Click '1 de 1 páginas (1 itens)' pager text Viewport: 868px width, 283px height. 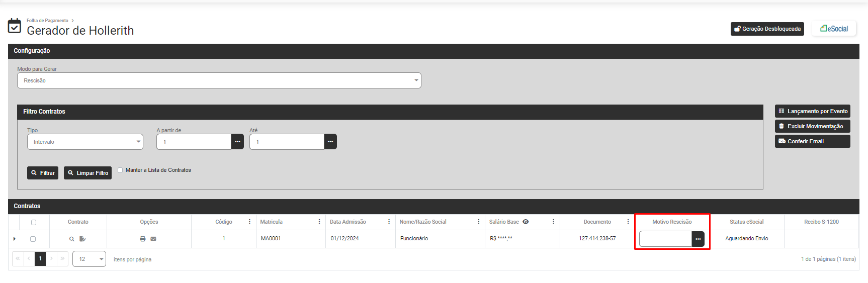828,259
